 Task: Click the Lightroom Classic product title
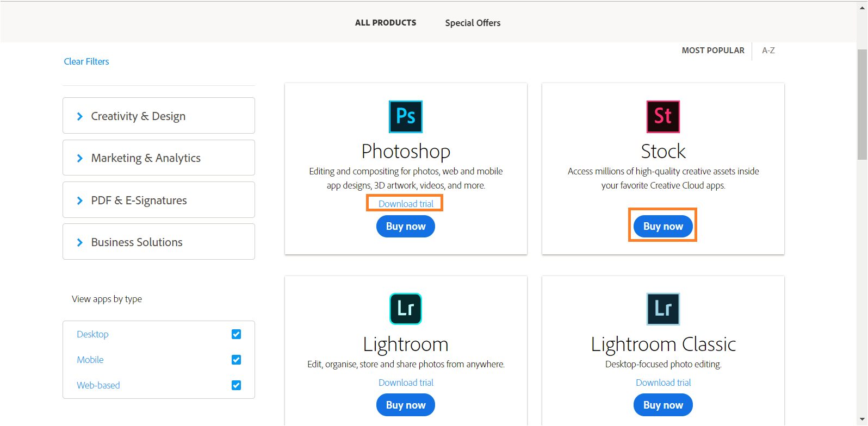(x=663, y=344)
